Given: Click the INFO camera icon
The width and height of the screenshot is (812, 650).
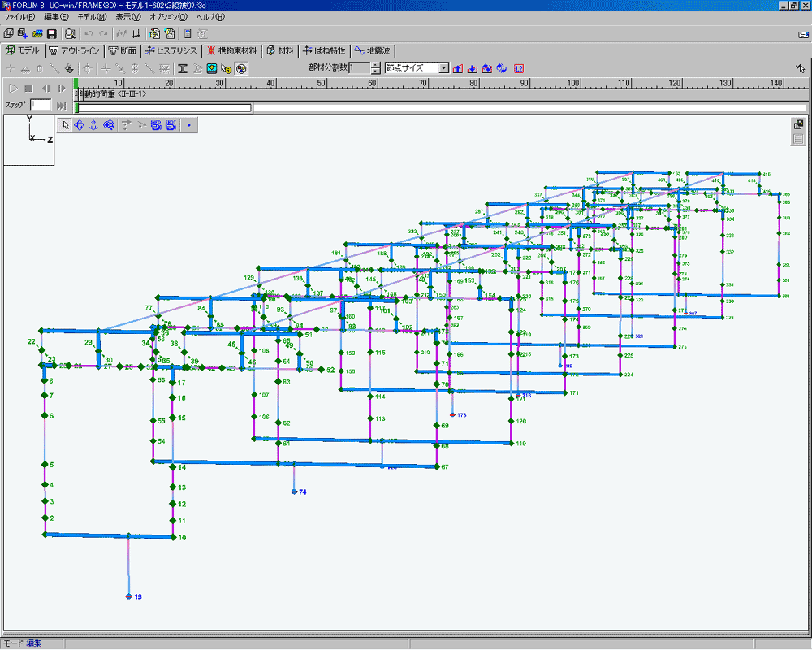Looking at the screenshot, I should (x=155, y=125).
